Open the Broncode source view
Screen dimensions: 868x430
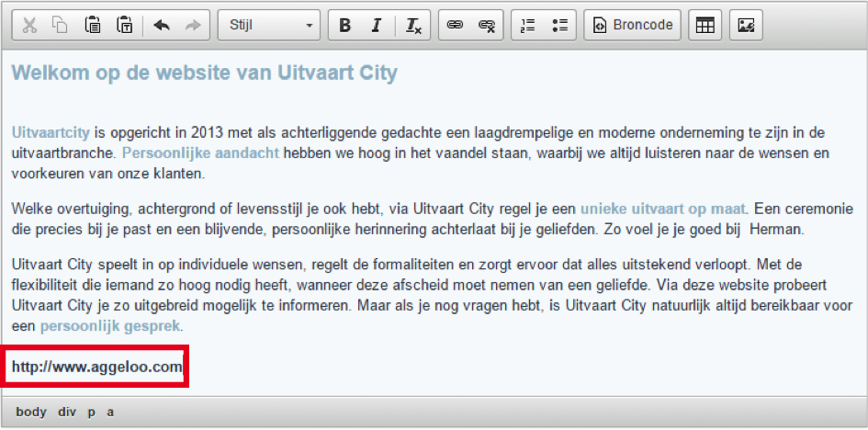tap(633, 26)
